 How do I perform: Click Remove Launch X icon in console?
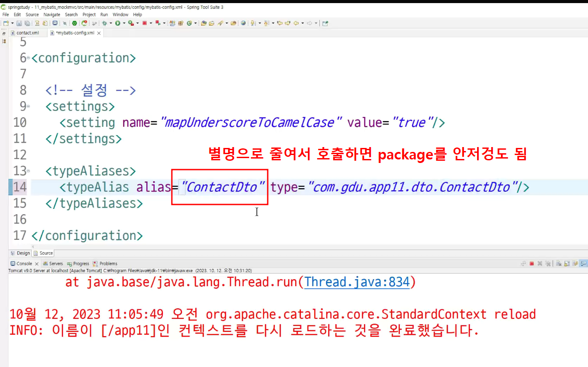tap(540, 264)
